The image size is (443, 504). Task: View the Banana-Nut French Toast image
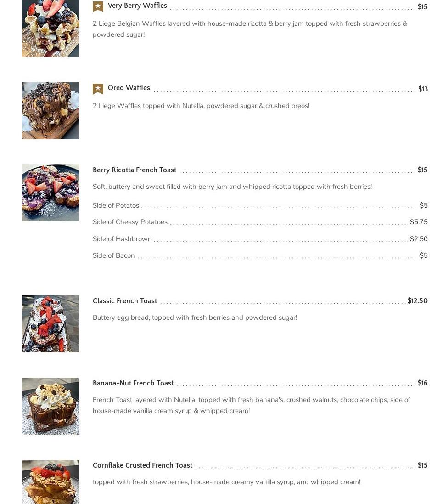[50, 406]
